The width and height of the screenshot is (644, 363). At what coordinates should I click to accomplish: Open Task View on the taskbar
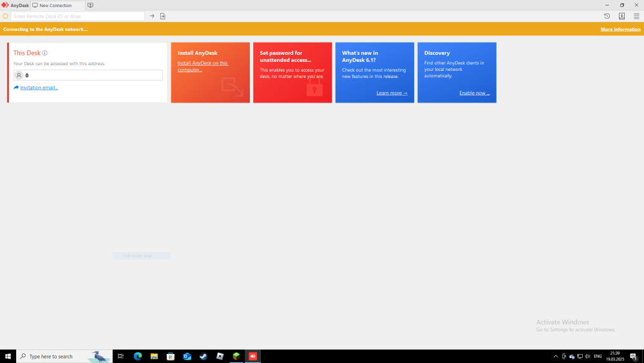[x=121, y=357]
